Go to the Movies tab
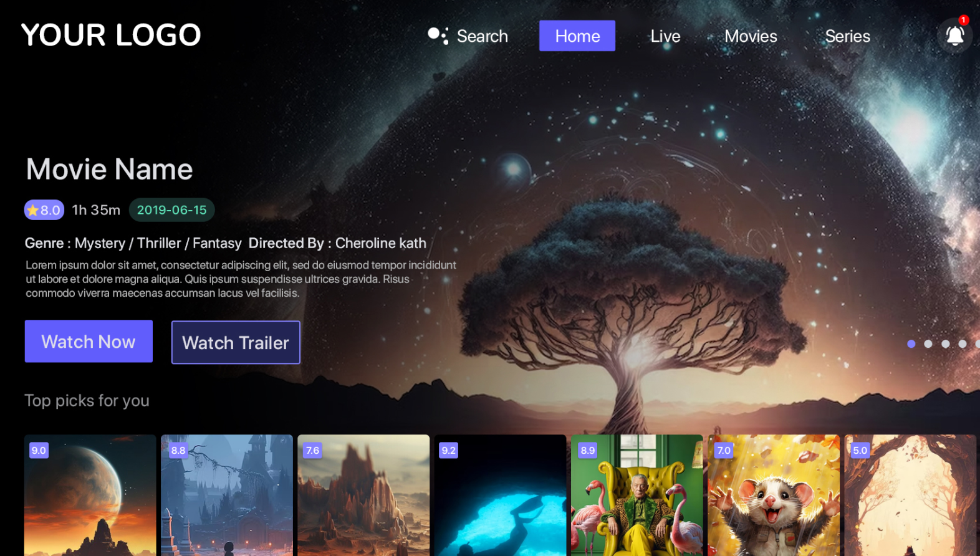This screenshot has height=556, width=980. (x=751, y=36)
